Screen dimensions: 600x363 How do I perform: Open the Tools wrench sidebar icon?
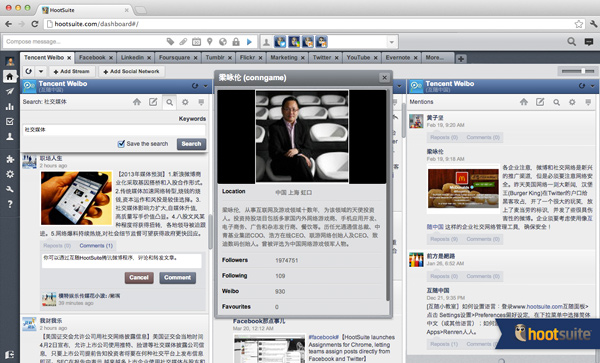pos(10,189)
